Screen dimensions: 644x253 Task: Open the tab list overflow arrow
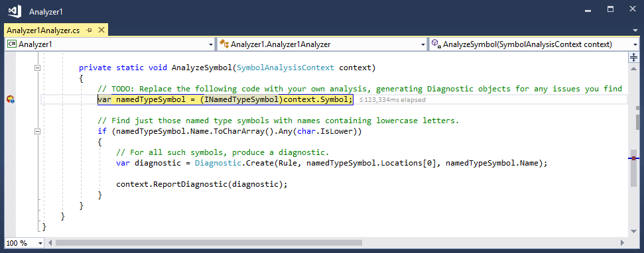pos(635,30)
